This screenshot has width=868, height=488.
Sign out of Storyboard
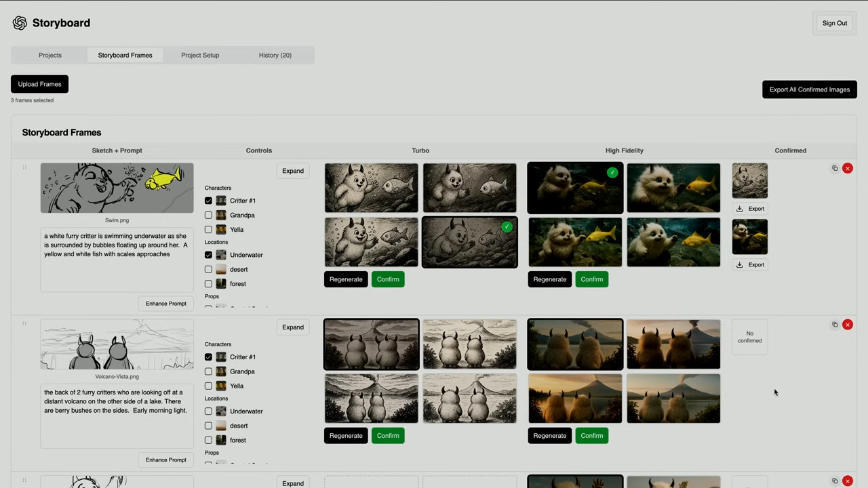pyautogui.click(x=835, y=23)
